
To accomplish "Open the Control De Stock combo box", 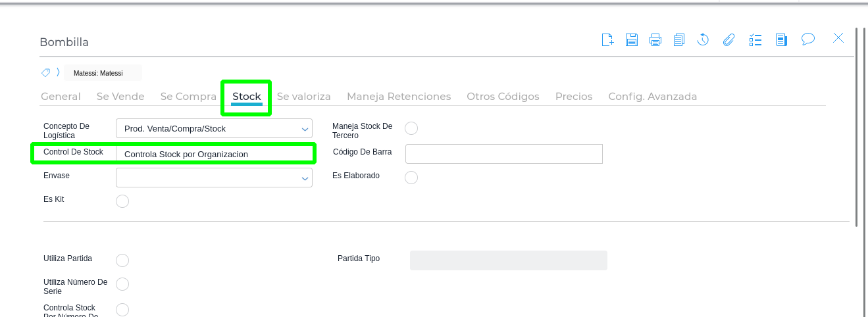I will 214,154.
